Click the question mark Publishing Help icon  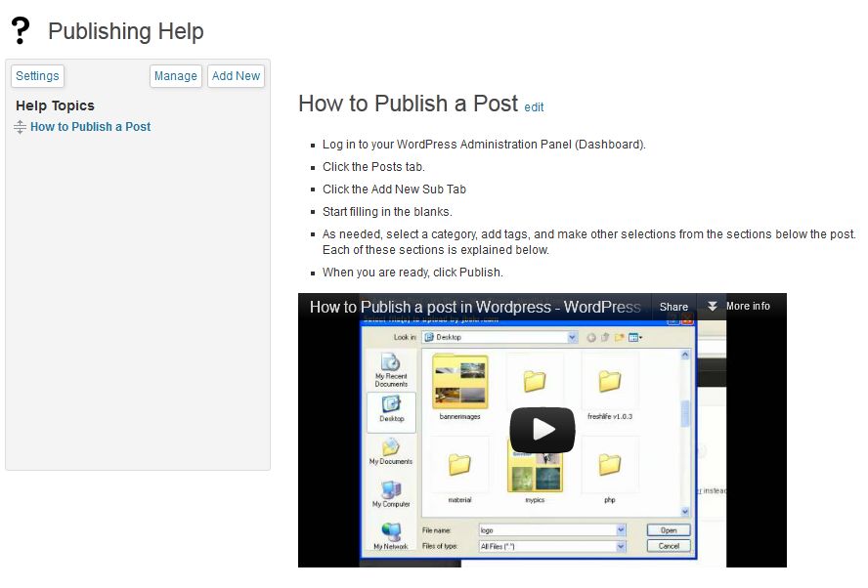[x=21, y=30]
